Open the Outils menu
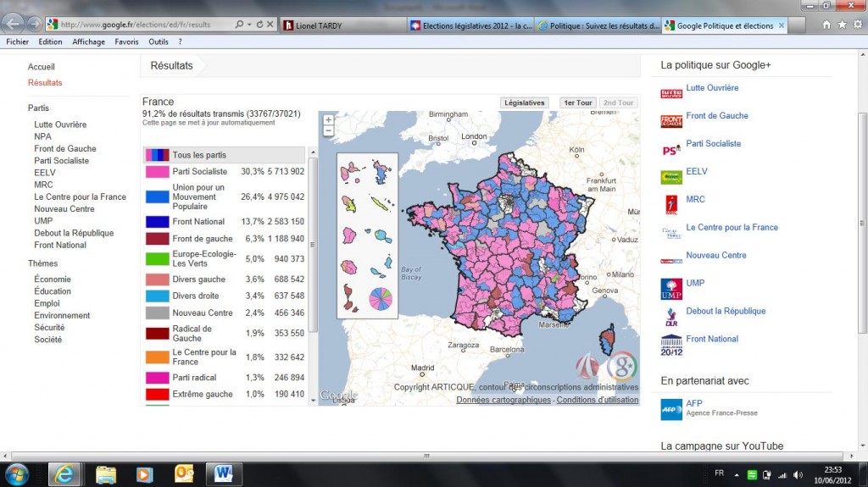 point(159,42)
